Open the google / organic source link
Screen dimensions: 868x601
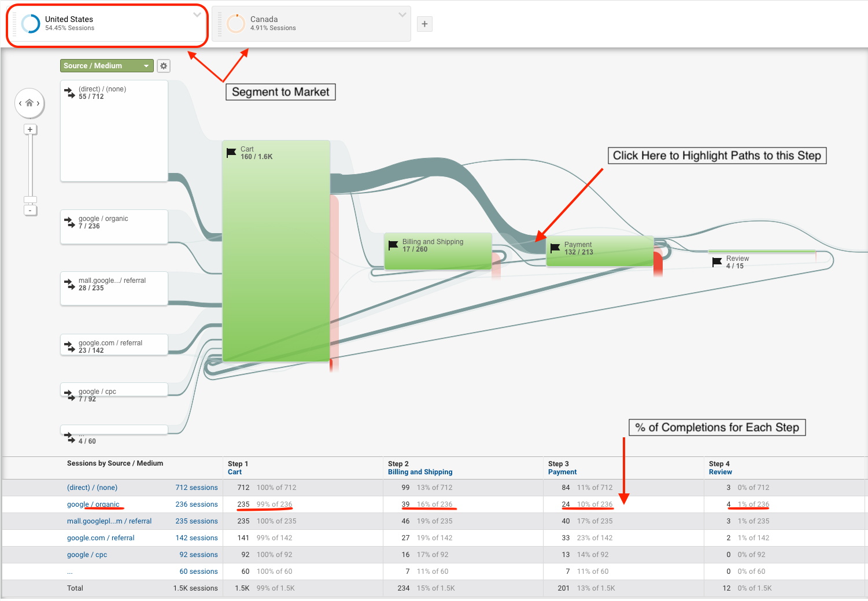(x=94, y=504)
